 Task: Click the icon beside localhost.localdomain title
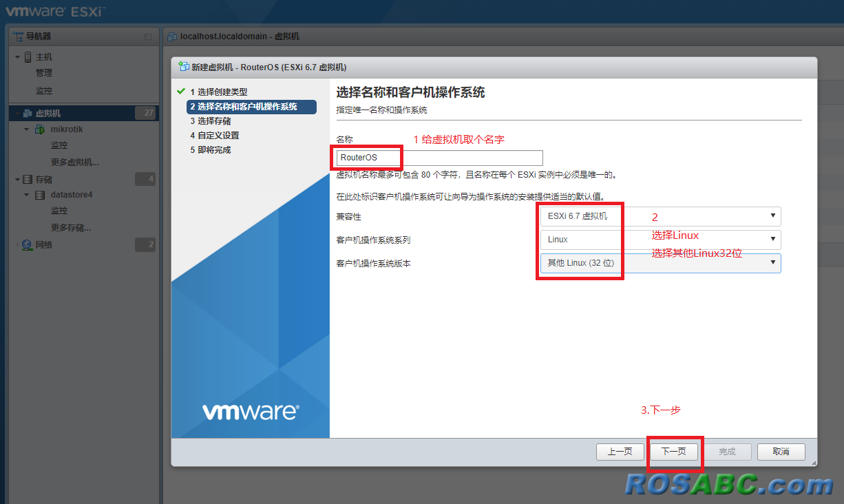172,36
